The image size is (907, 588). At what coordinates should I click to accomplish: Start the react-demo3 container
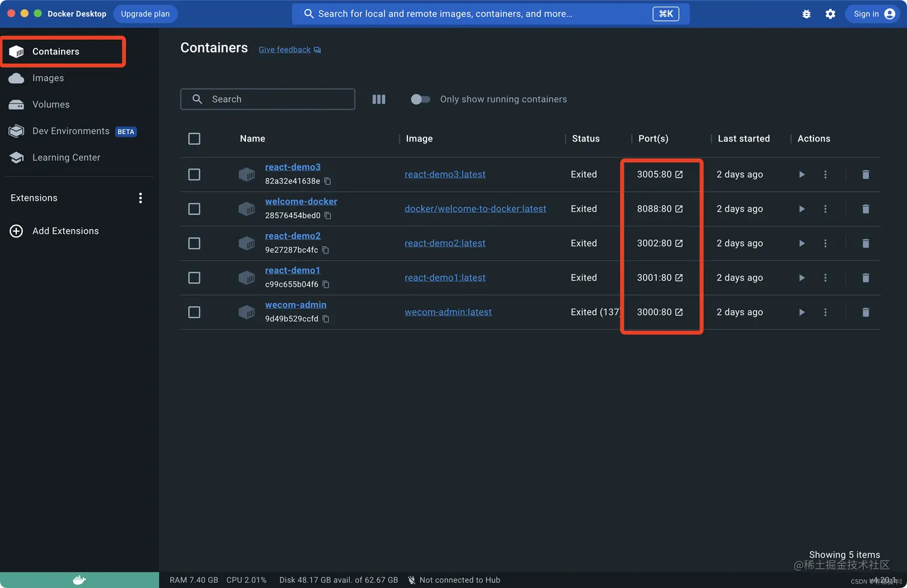pyautogui.click(x=801, y=174)
